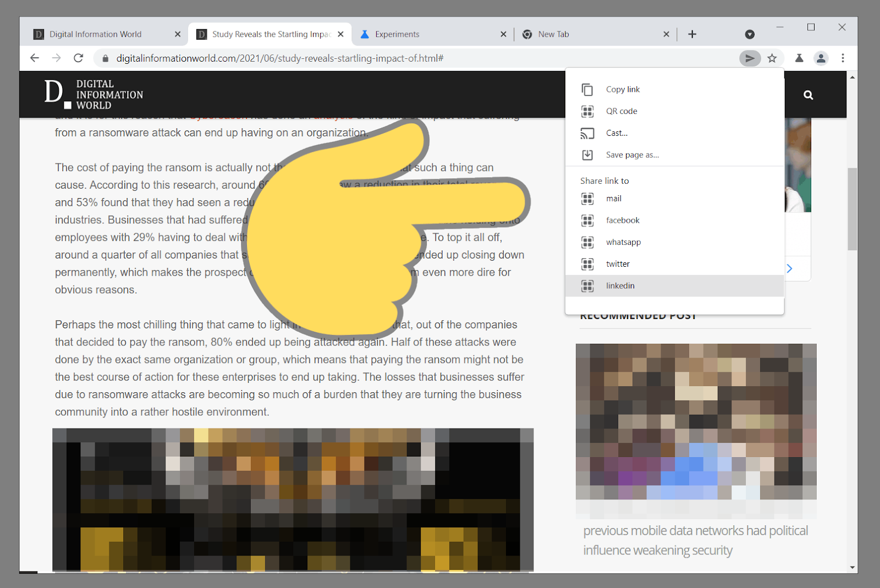Click the padlock icon to view site security

click(x=105, y=58)
